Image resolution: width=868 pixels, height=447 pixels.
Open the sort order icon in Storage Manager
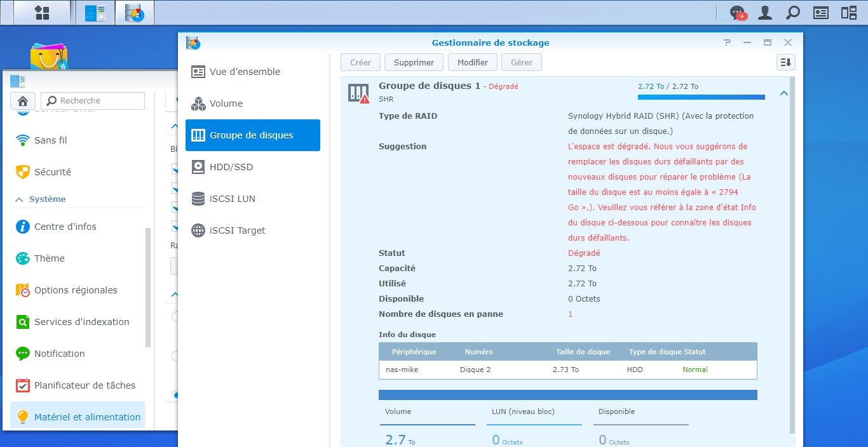pos(786,62)
